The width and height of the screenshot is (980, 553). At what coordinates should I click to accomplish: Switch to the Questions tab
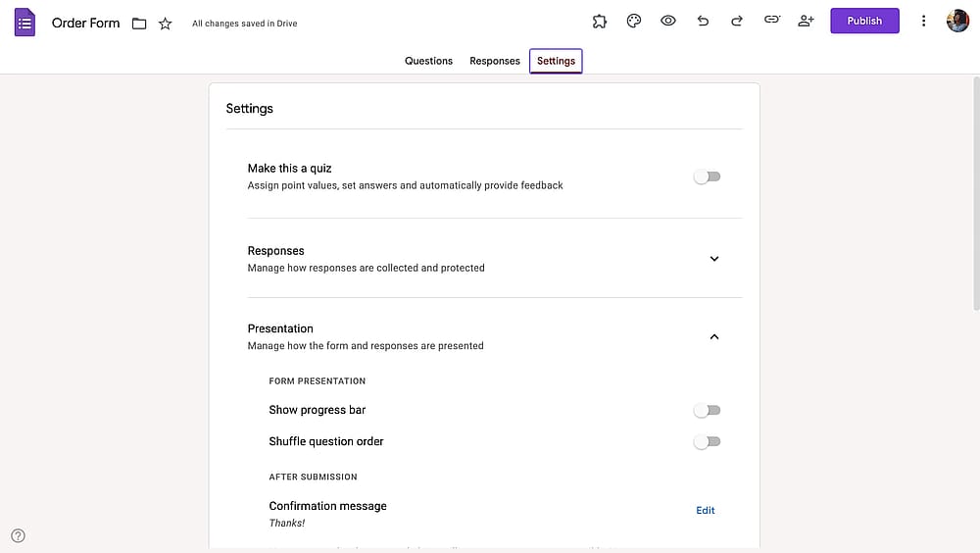pos(428,61)
